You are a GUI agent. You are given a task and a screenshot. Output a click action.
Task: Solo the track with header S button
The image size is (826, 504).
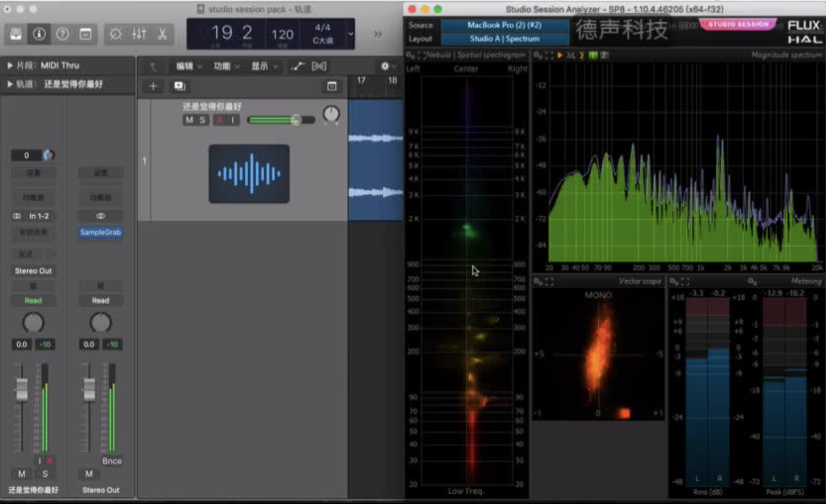point(202,120)
